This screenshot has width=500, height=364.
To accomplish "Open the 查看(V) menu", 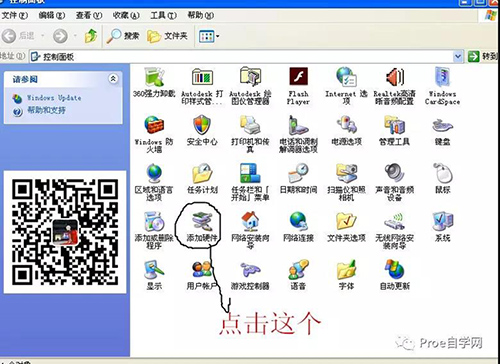I will (89, 15).
